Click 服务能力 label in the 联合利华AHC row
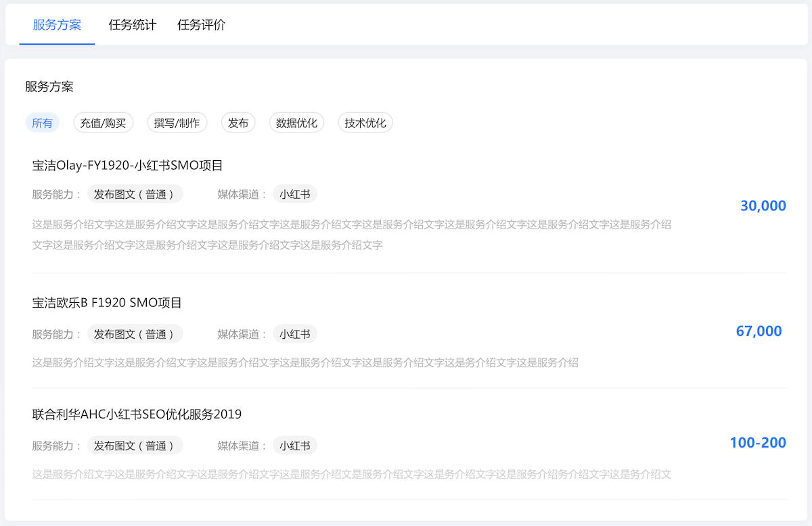Viewport: 812px width, 526px height. point(57,446)
